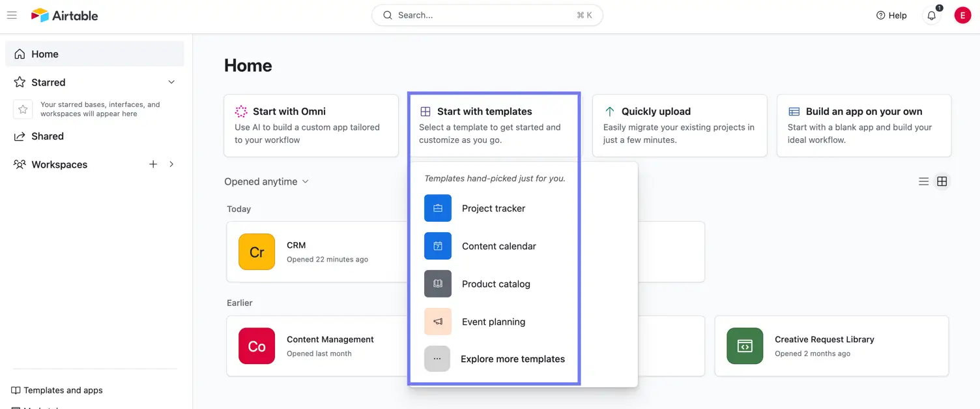Go to Home in sidebar
980x409 pixels.
pyautogui.click(x=94, y=54)
